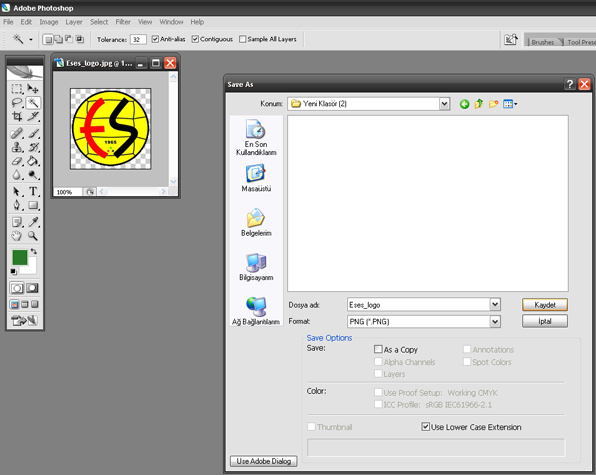The width and height of the screenshot is (596, 475).
Task: Check the As a Copy option
Action: 378,349
